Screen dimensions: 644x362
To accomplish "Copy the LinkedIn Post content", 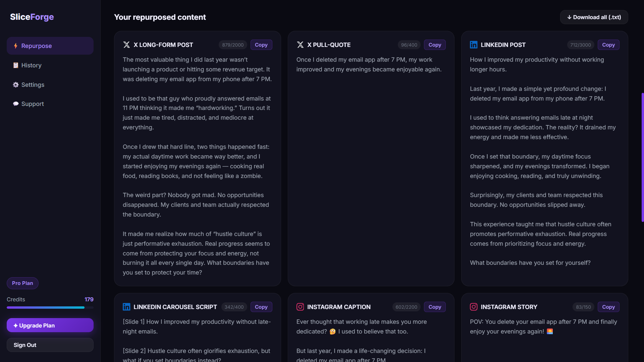I will [608, 45].
